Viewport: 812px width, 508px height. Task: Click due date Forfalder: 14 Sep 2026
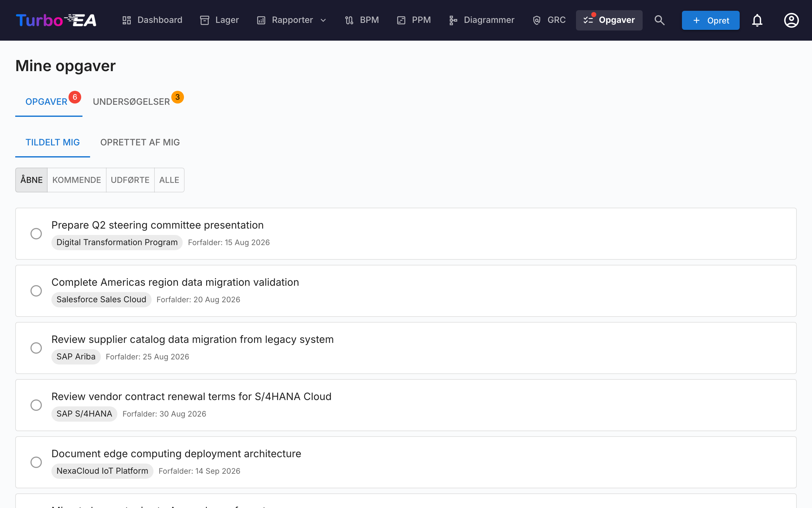click(x=199, y=471)
